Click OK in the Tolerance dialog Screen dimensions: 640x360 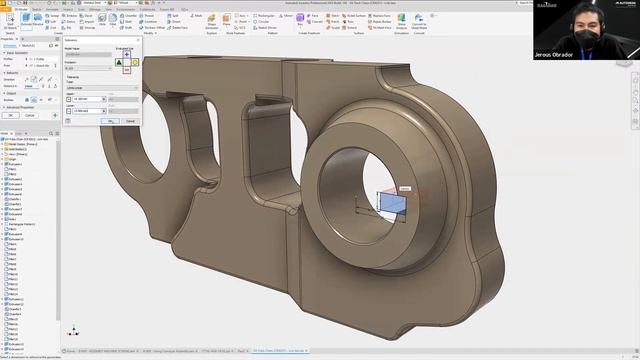[x=110, y=121]
